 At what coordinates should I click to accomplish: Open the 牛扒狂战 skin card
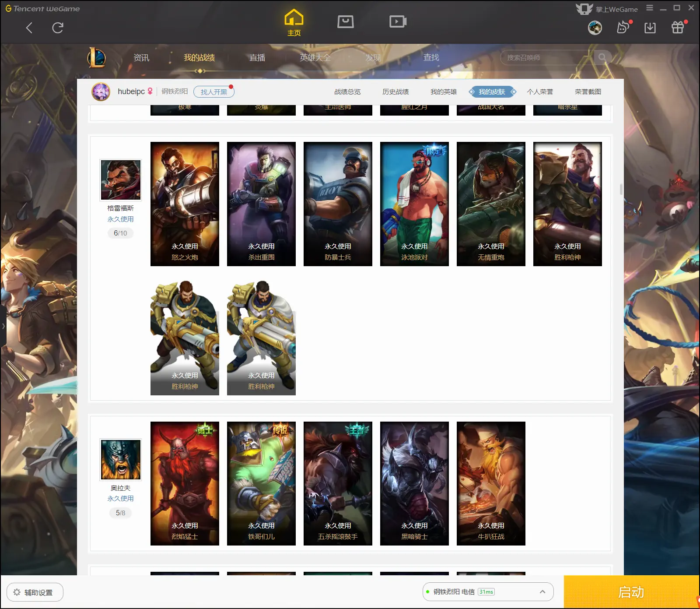[x=491, y=483]
